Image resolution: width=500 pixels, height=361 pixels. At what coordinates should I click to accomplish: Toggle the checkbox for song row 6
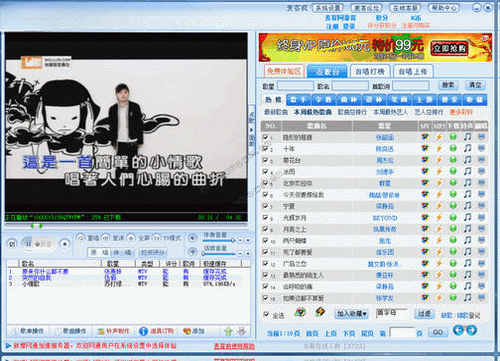[x=266, y=194]
